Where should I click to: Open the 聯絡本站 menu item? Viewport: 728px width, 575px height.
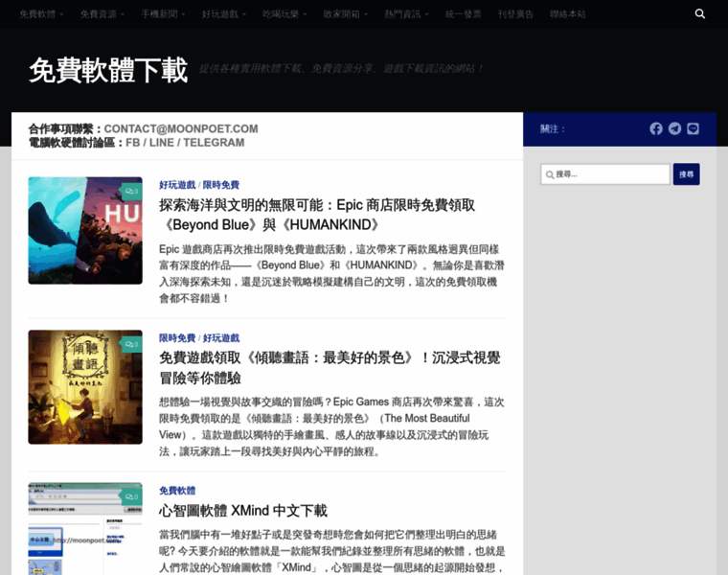(567, 14)
